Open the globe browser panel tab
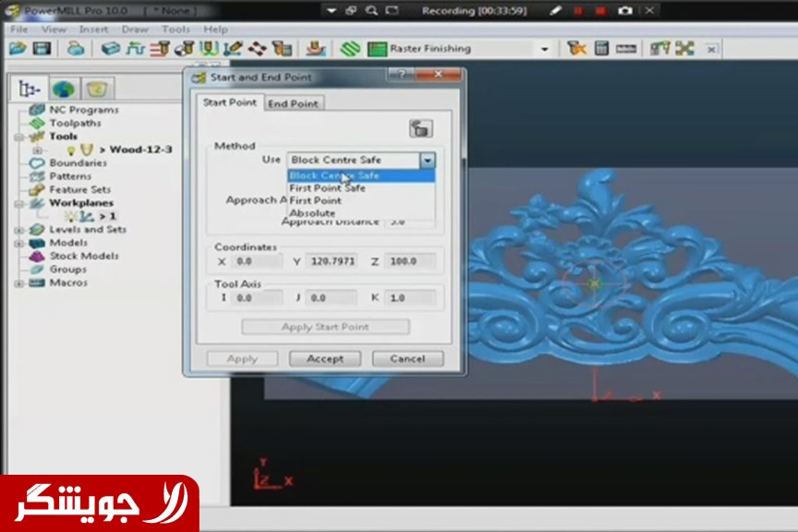Viewport: 798px width, 532px height. coord(63,89)
